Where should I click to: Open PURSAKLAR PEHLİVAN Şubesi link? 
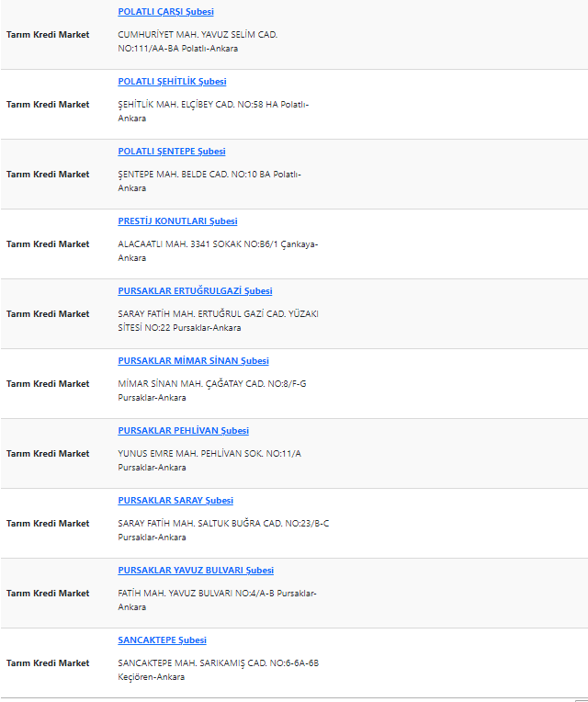[x=183, y=431]
